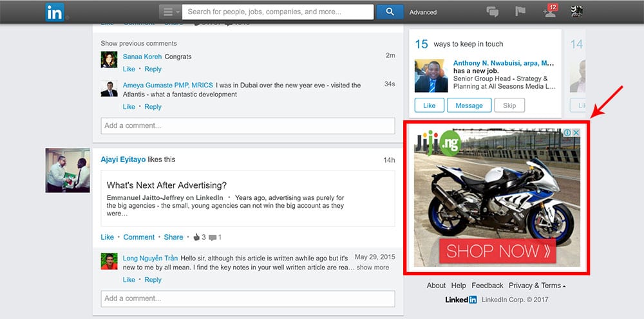
Task: Open the LinkedIn home logo
Action: coord(55,12)
